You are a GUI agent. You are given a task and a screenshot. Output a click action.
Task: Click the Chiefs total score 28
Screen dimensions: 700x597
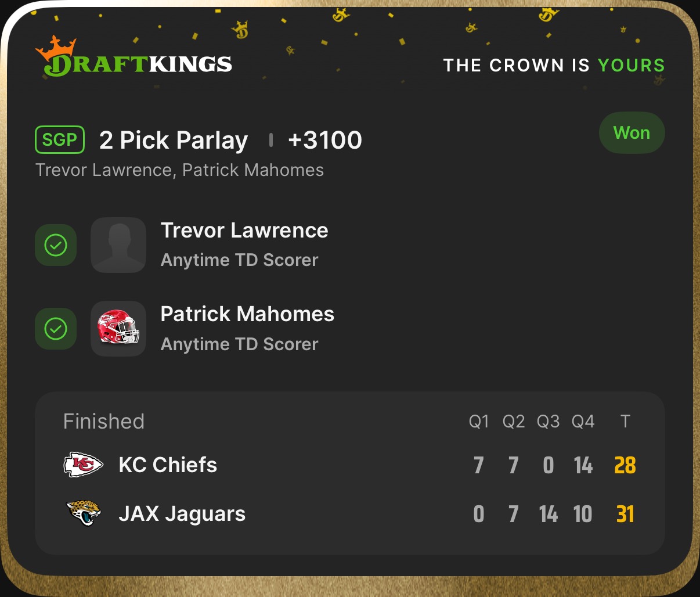click(625, 465)
